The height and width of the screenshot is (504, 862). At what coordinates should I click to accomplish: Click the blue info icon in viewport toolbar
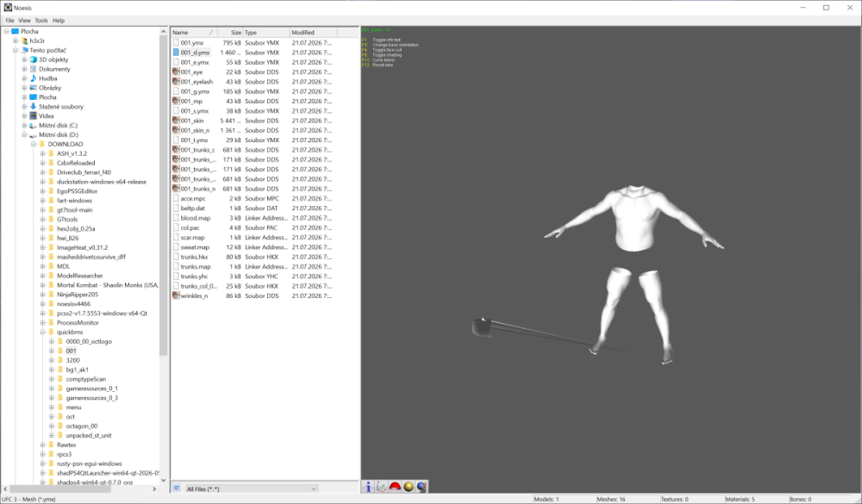pyautogui.click(x=368, y=487)
